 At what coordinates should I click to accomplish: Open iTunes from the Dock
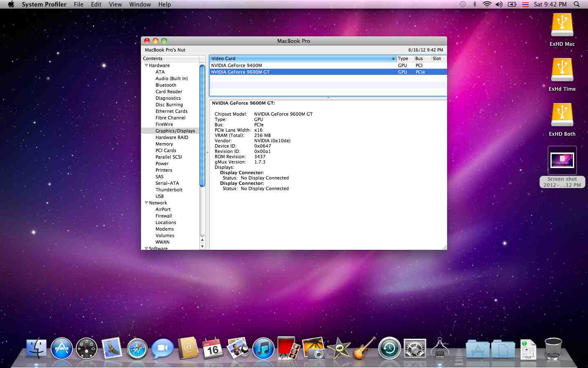263,348
